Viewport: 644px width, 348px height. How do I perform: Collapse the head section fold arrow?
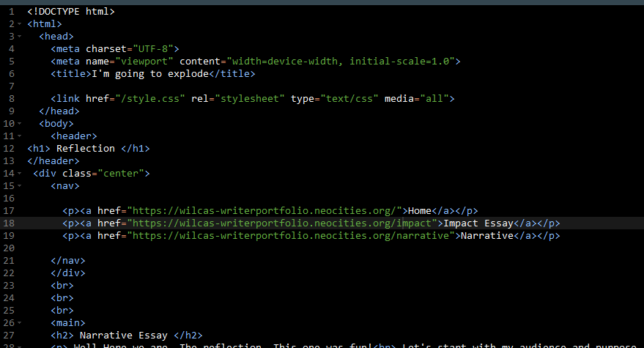coord(19,37)
